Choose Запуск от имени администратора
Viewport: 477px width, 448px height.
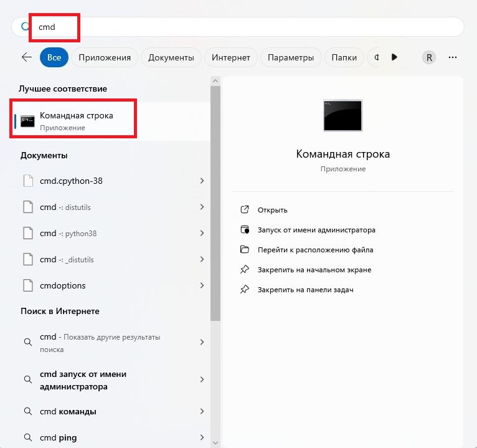click(316, 230)
